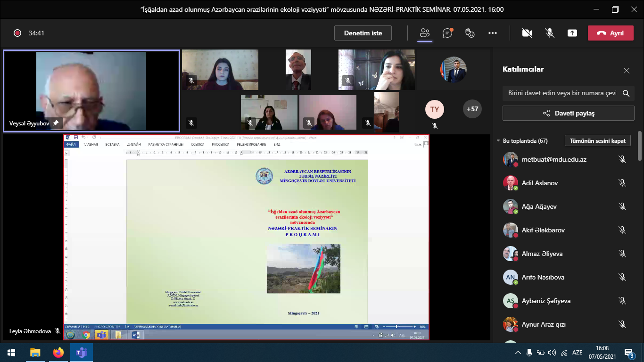Collapse the Bu toplantıda (67) section
Screen dimensions: 644x362
[498, 141]
